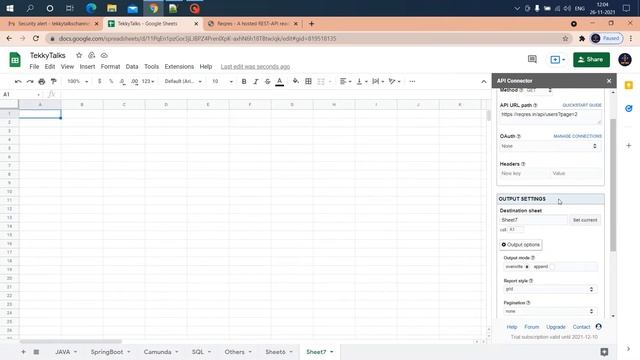Add a new sheet with the plus icon

click(x=23, y=352)
